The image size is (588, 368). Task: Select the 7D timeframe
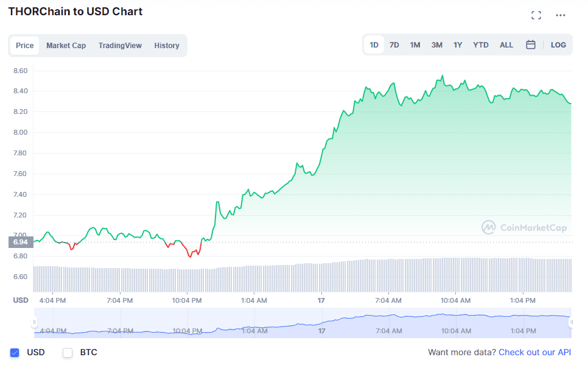pos(394,44)
